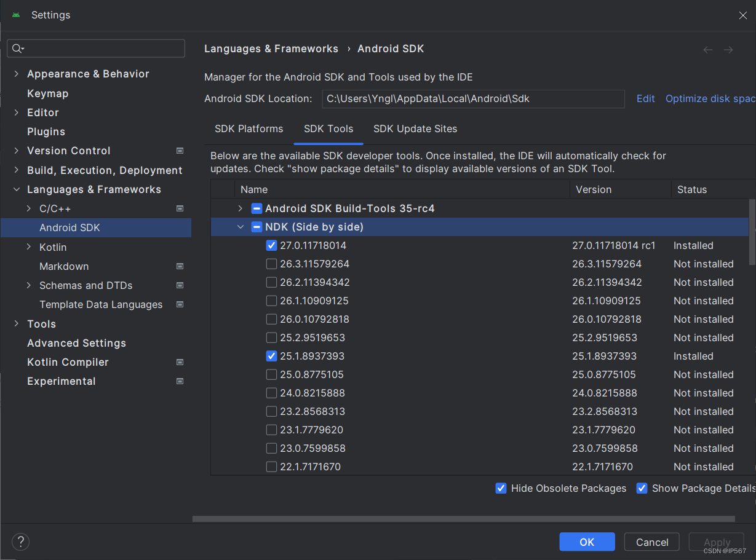Expand Android SDK Build-Tools 35-rc4 row

241,208
